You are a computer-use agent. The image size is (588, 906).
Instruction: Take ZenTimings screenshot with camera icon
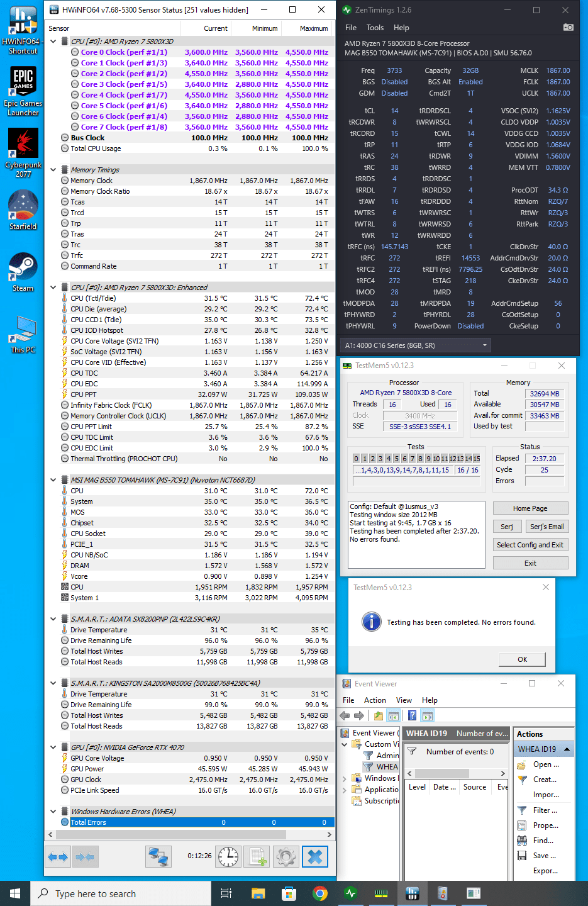coord(568,28)
